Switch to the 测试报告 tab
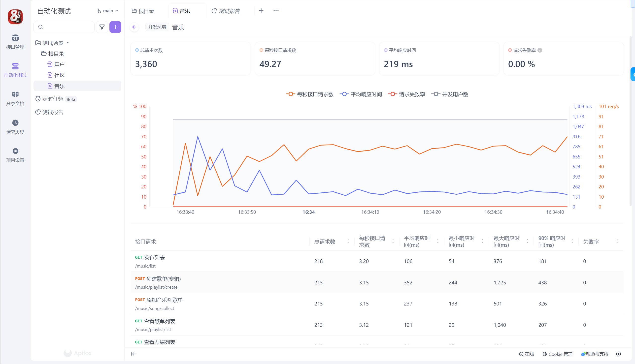The height and width of the screenshot is (364, 635). 226,11
